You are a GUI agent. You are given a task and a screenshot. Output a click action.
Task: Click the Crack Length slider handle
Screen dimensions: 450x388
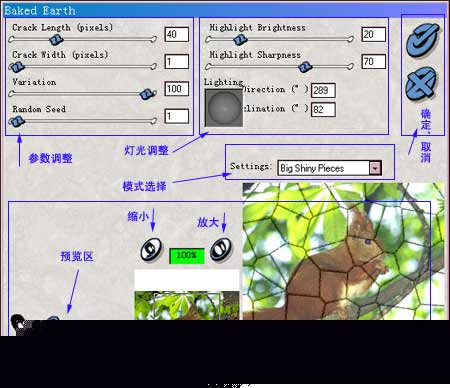tap(56, 40)
